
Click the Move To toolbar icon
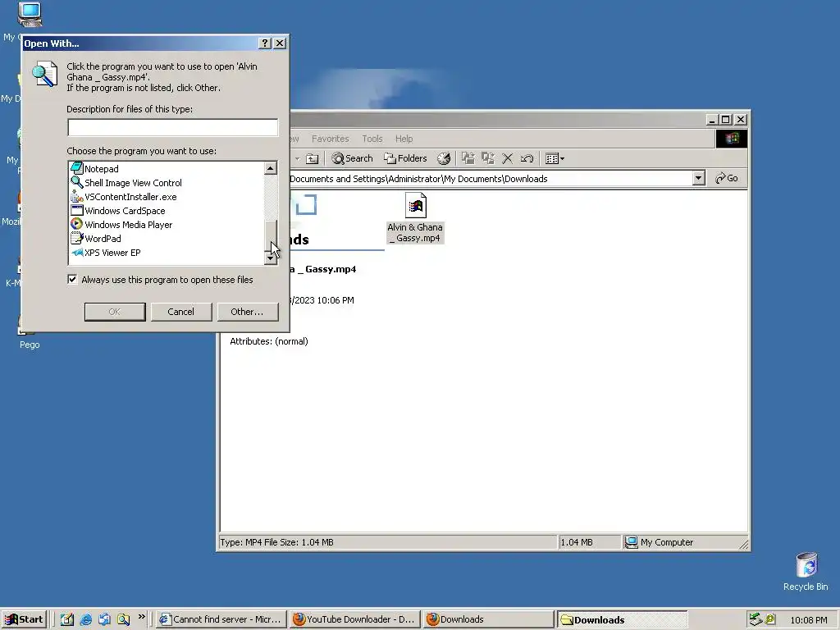pos(468,158)
